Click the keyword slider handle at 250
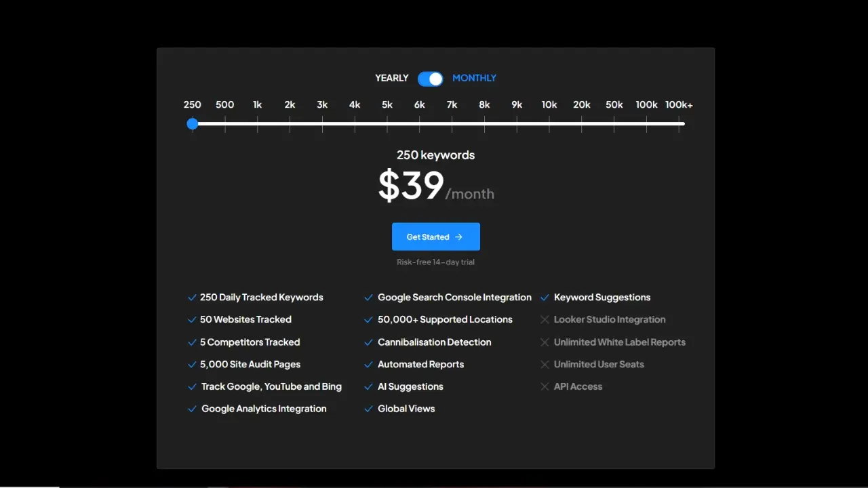 [x=192, y=124]
